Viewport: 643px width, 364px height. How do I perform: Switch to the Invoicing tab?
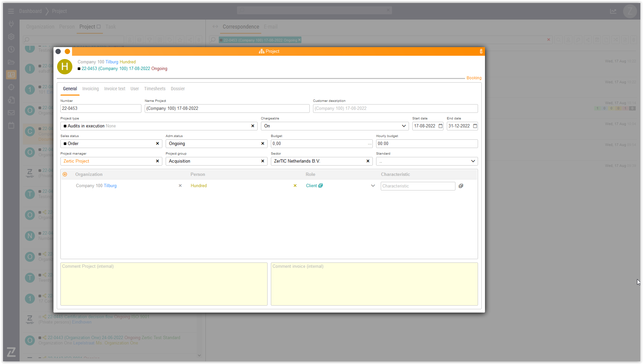point(90,89)
